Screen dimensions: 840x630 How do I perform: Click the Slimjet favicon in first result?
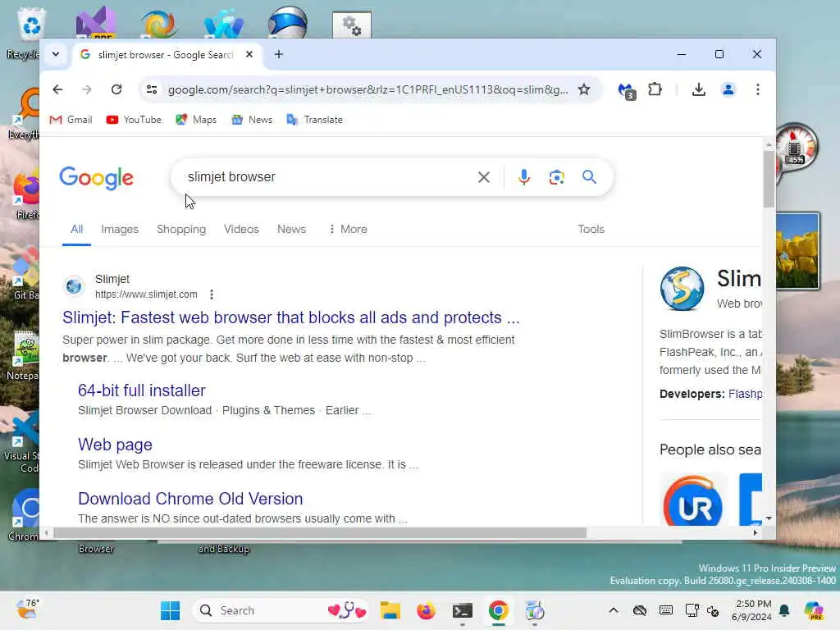[x=74, y=286]
